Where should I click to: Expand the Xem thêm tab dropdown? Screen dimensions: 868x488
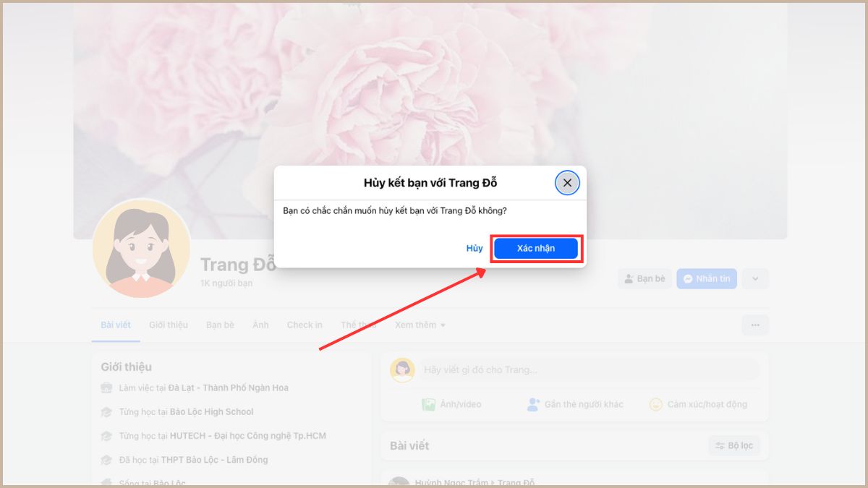click(x=420, y=325)
